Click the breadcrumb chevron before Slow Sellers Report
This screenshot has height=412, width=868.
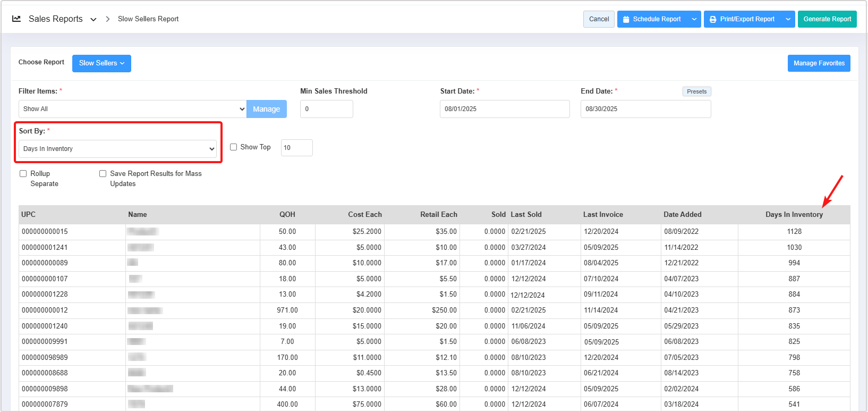coord(108,19)
